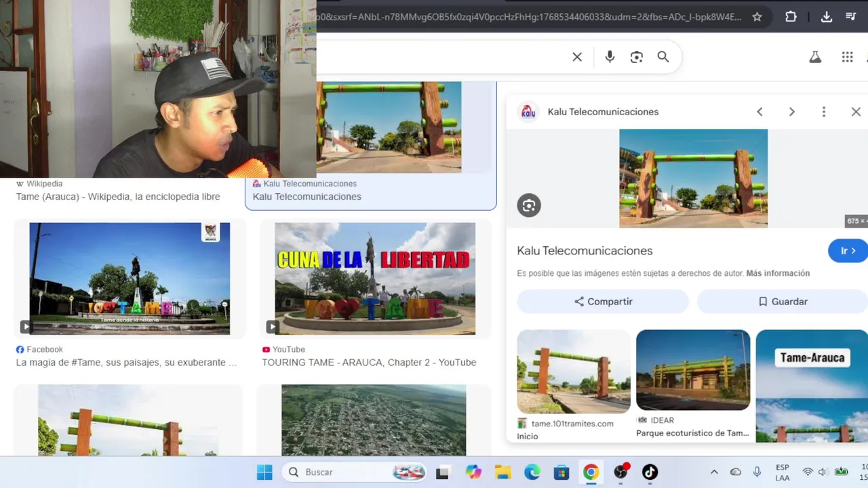Click TOURING TAME - ARAUCA, Chapter 2 caption
The image size is (868, 488).
coord(369,363)
